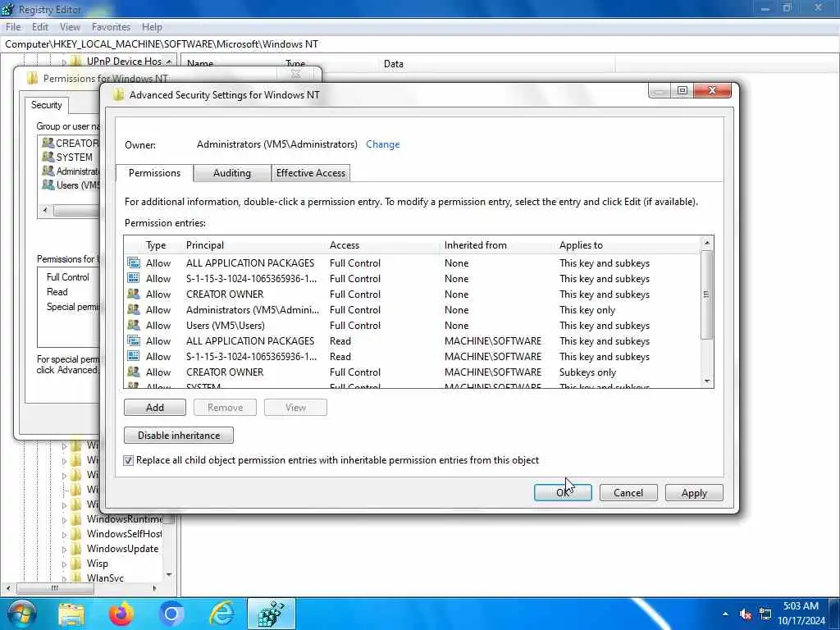This screenshot has width=840, height=630.
Task: Click the CREATOR group icon in the Permissions dialog
Action: point(48,143)
